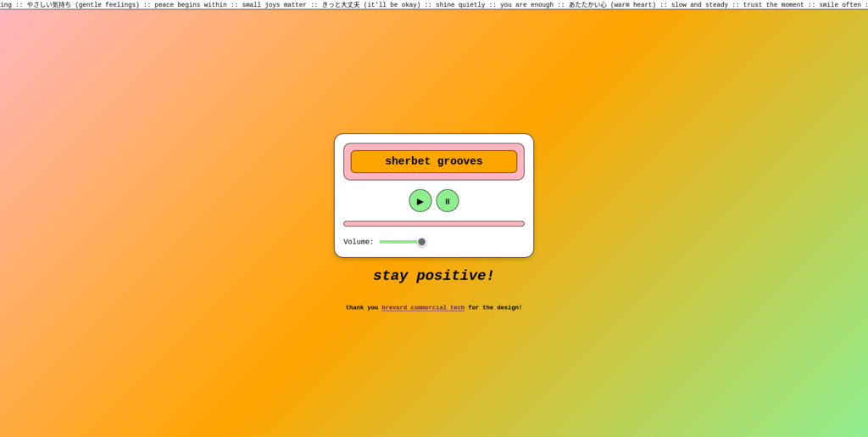The width and height of the screenshot is (868, 437).
Task: Click the stay positive! heading
Action: 433,276
